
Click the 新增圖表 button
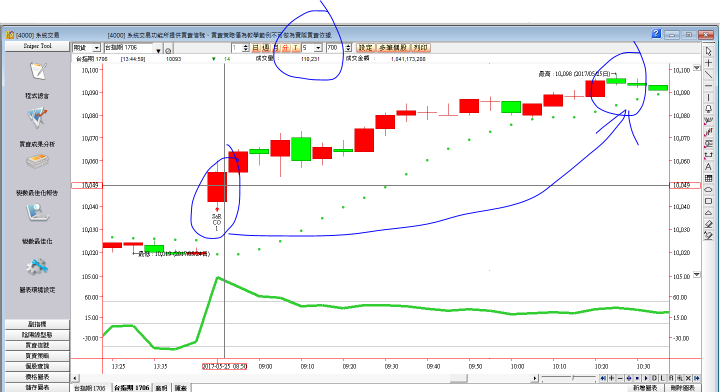click(x=645, y=388)
